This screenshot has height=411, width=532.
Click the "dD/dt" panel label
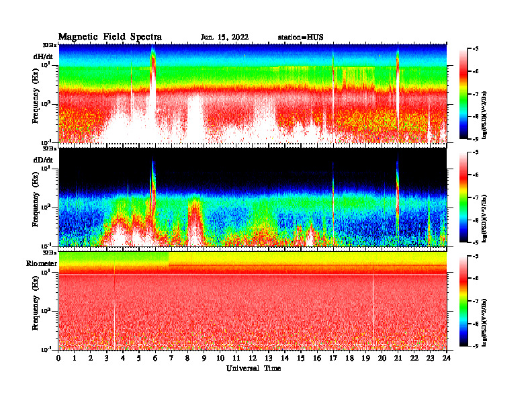(x=43, y=160)
